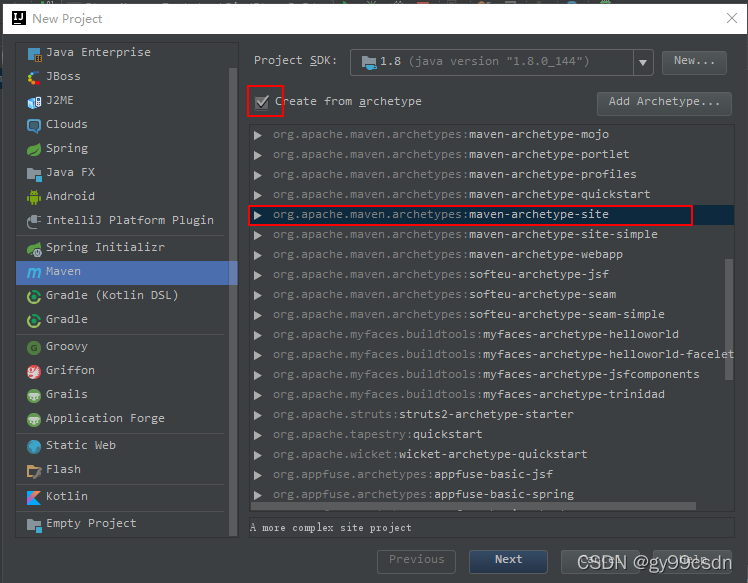The width and height of the screenshot is (748, 583).
Task: Select appfuse-basic-spring row
Action: [491, 495]
